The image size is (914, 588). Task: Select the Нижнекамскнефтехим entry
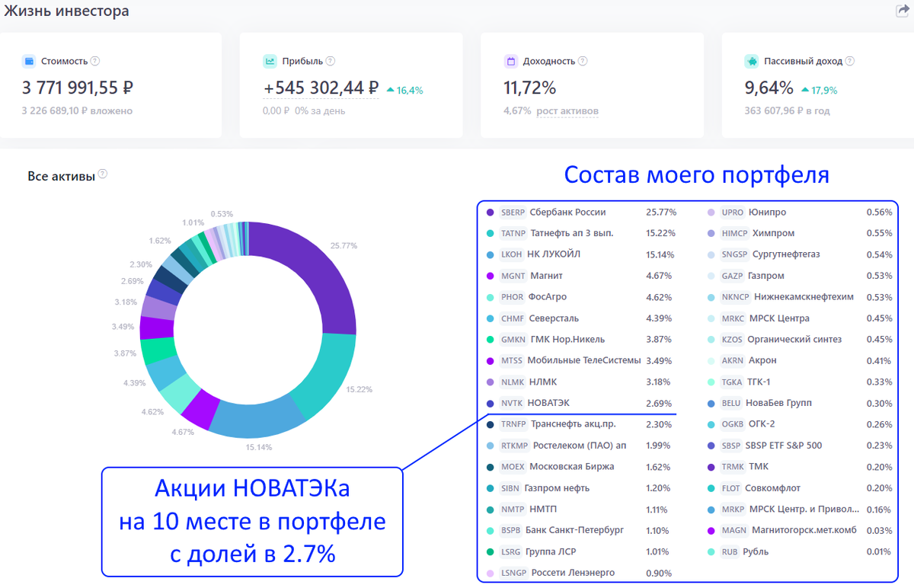click(x=804, y=297)
